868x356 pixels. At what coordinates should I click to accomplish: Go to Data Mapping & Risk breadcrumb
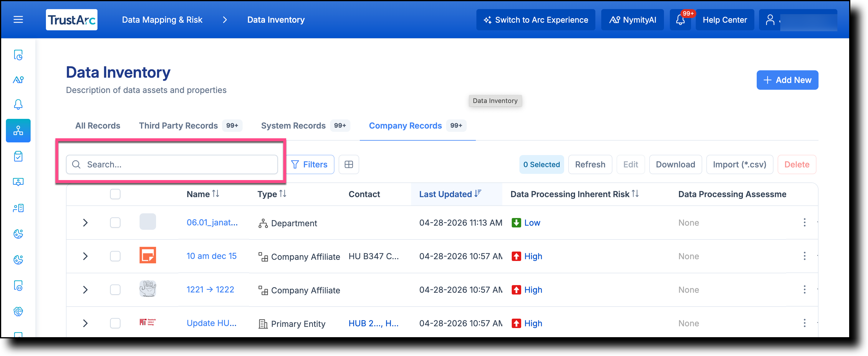click(x=162, y=19)
